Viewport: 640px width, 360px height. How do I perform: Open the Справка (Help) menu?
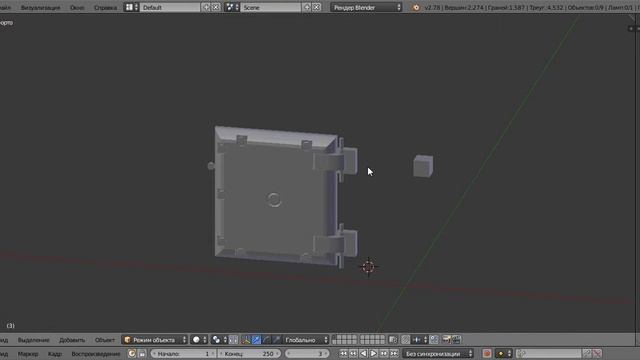(x=105, y=7)
